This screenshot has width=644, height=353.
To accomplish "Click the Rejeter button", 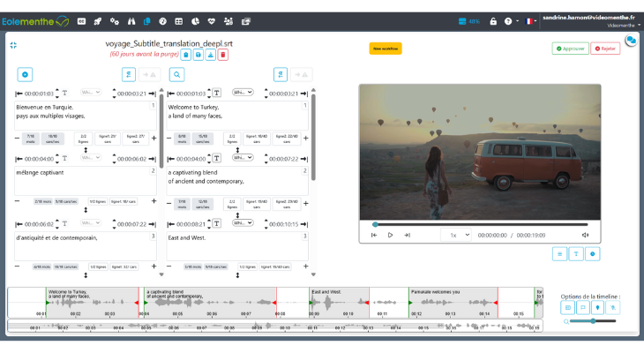I will pos(605,49).
